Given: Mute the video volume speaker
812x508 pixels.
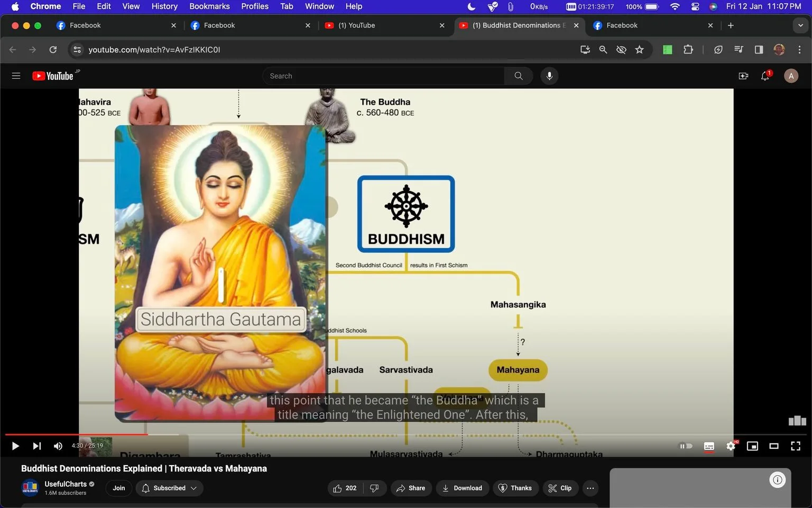Looking at the screenshot, I should click(x=58, y=446).
